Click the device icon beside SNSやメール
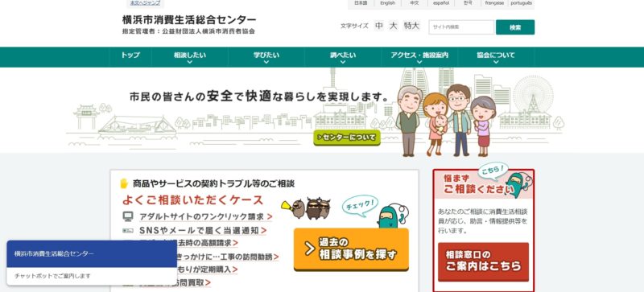The width and height of the screenshot is (644, 292). pos(128,230)
